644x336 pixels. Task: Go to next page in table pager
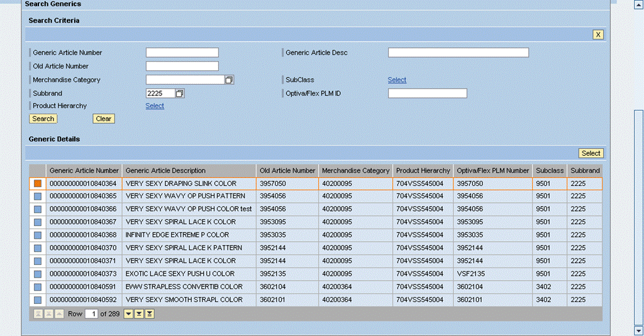coord(139,314)
